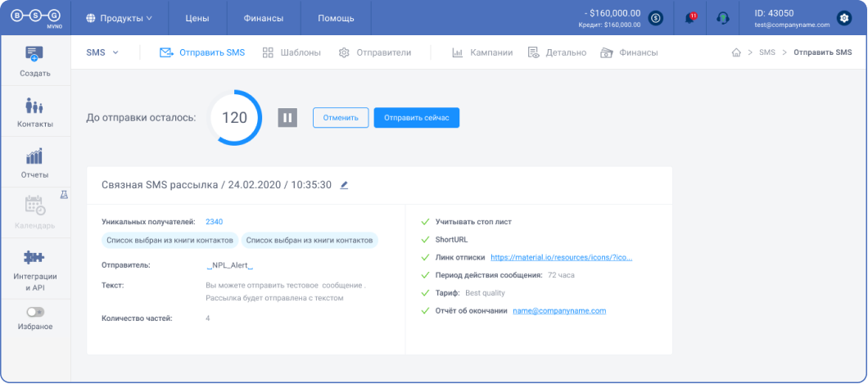Viewport: 868px width, 384px height.
Task: Pause the sending countdown
Action: [x=287, y=117]
